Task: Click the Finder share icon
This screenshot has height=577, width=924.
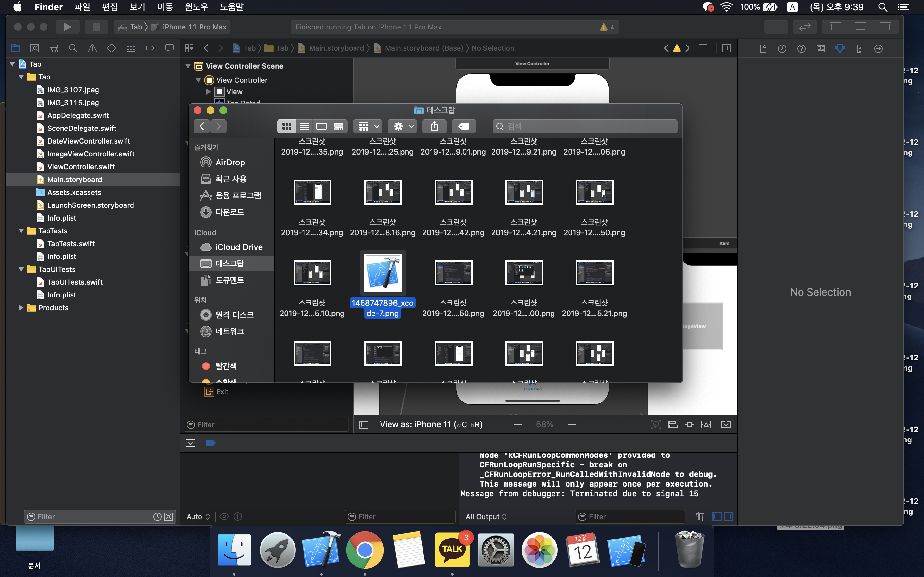Action: 434,126
